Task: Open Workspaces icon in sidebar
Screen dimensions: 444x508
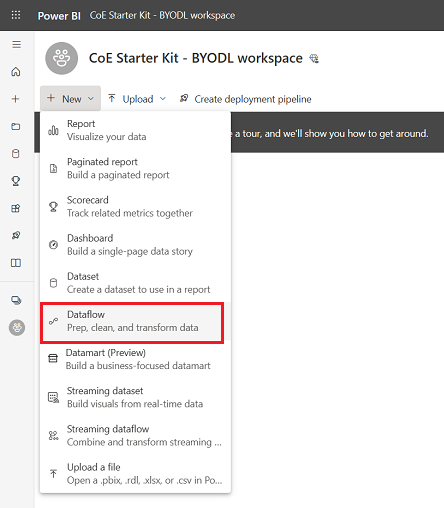Action: [16, 300]
